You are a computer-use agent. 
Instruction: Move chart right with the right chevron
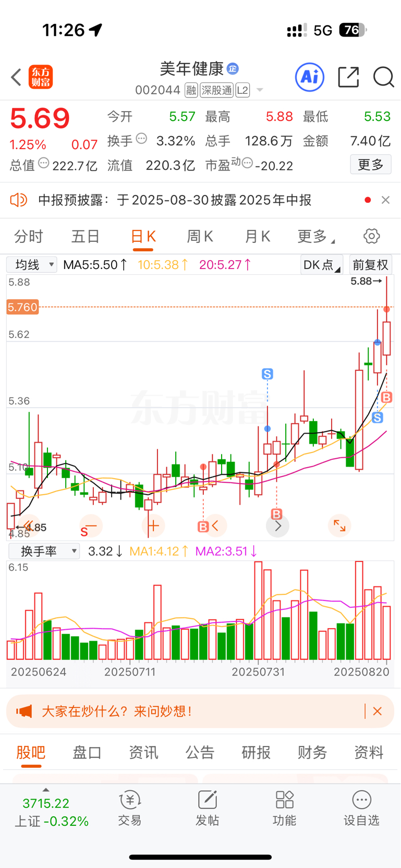tap(277, 526)
